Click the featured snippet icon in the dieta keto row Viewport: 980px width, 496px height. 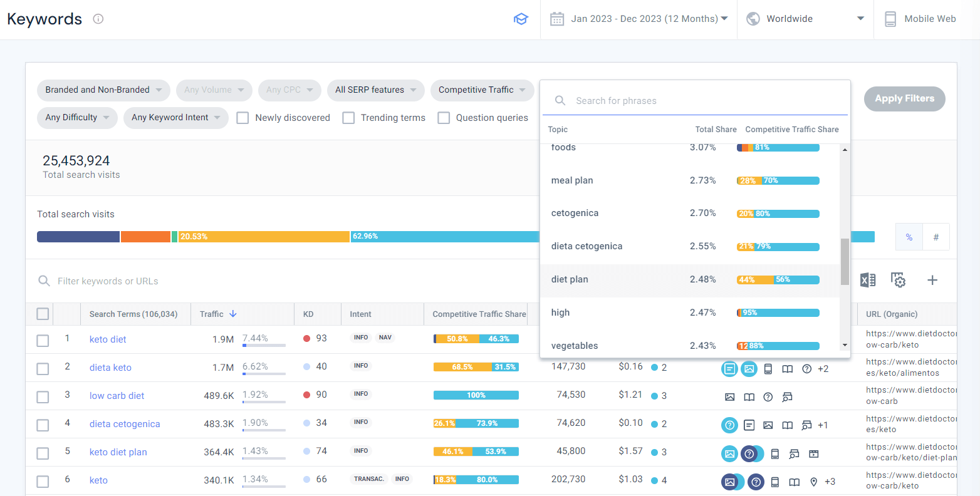pyautogui.click(x=729, y=369)
